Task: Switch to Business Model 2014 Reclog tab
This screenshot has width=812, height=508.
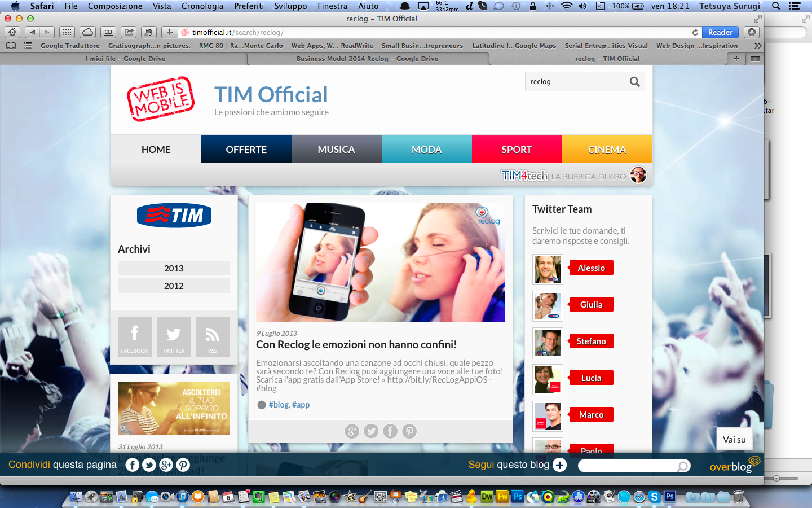Action: click(367, 59)
